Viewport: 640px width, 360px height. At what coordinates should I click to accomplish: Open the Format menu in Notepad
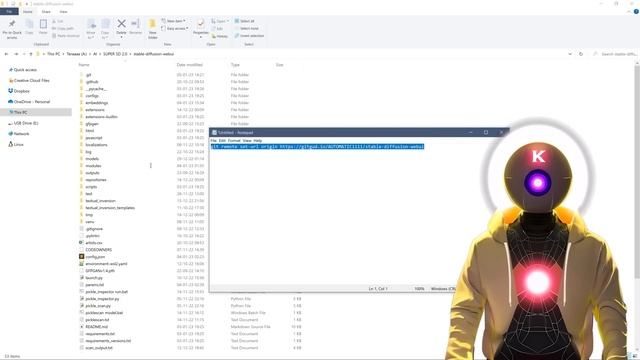[234, 140]
